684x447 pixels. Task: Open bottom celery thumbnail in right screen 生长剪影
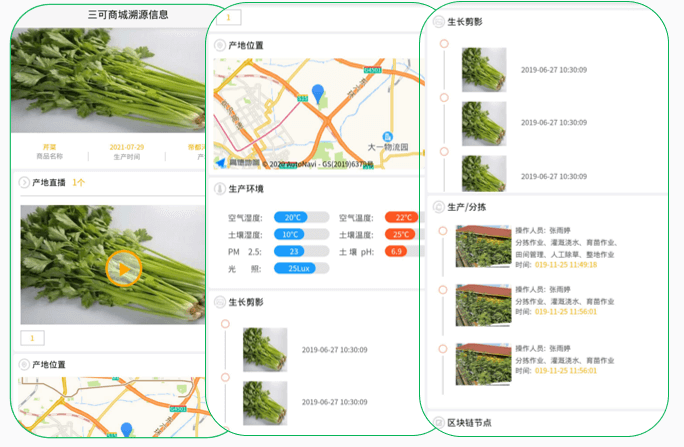(484, 174)
